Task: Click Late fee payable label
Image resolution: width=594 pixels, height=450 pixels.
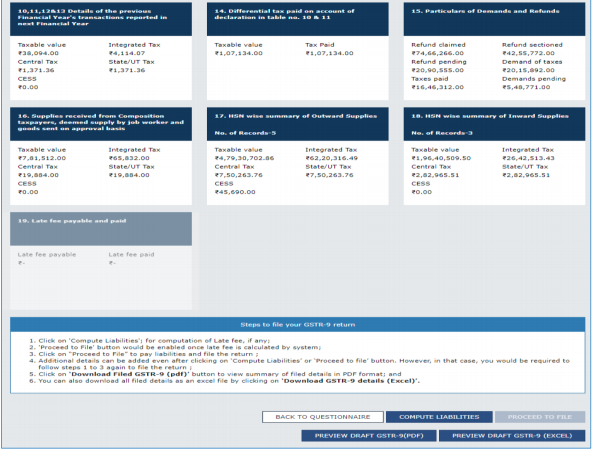Action: pos(47,255)
